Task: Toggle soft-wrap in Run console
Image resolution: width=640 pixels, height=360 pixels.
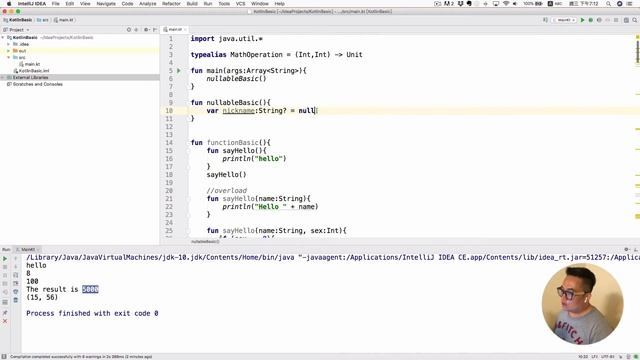Action: coord(16,275)
